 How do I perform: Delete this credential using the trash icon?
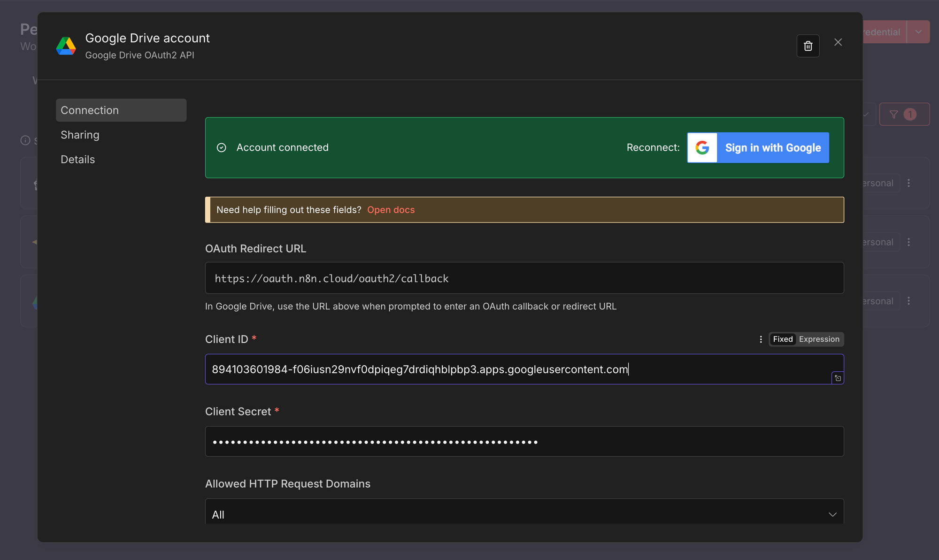[x=808, y=46]
